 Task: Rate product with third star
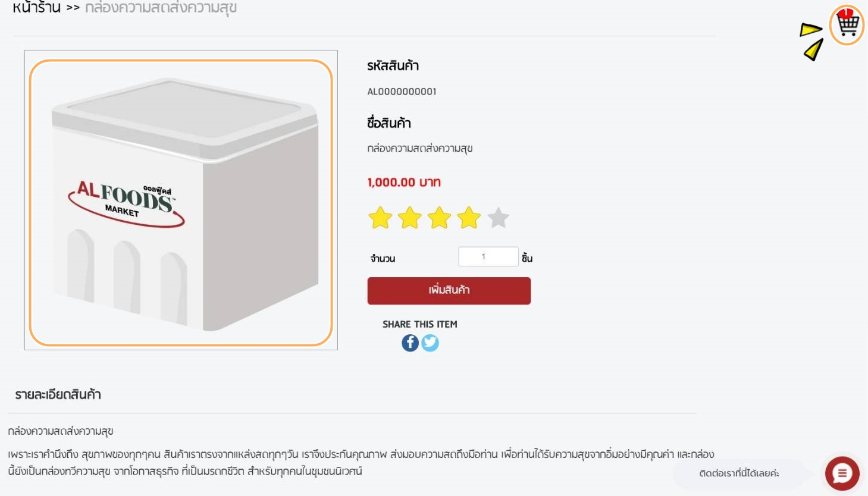(439, 218)
